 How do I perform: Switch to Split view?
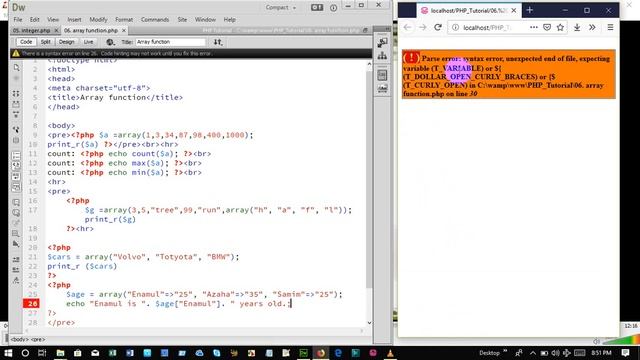pos(45,42)
